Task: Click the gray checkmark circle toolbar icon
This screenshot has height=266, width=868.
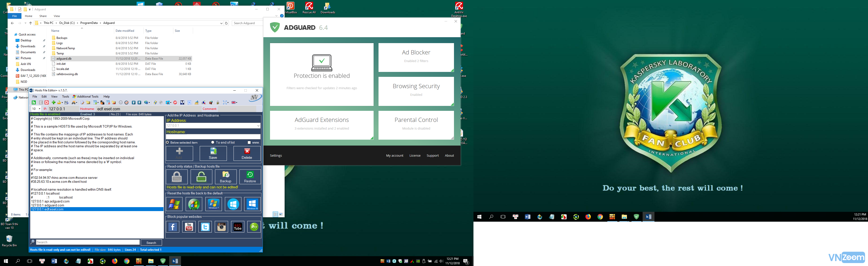Action: [x=121, y=102]
